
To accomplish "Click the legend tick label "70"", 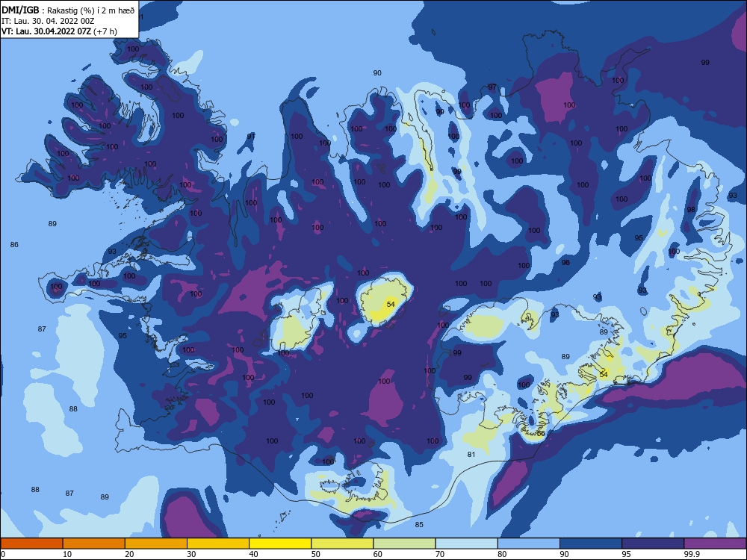I will click(440, 554).
